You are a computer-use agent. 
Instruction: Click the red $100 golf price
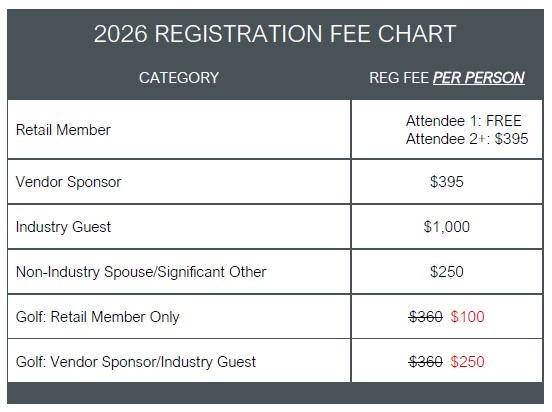tap(468, 317)
